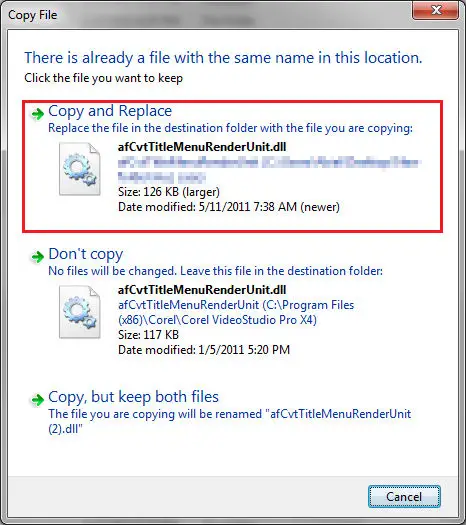The height and width of the screenshot is (525, 466).
Task: Click the green arrow beside Copy and Replace
Action: [x=37, y=114]
